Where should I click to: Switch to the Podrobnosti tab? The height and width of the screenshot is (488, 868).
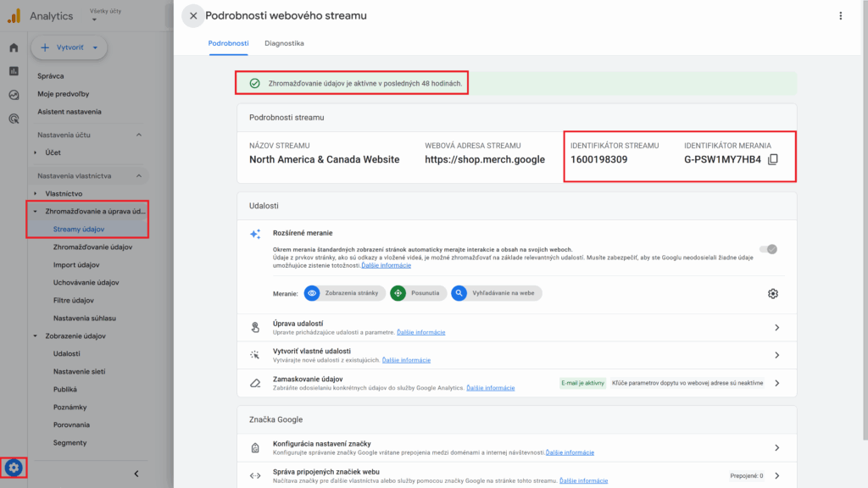coord(228,43)
